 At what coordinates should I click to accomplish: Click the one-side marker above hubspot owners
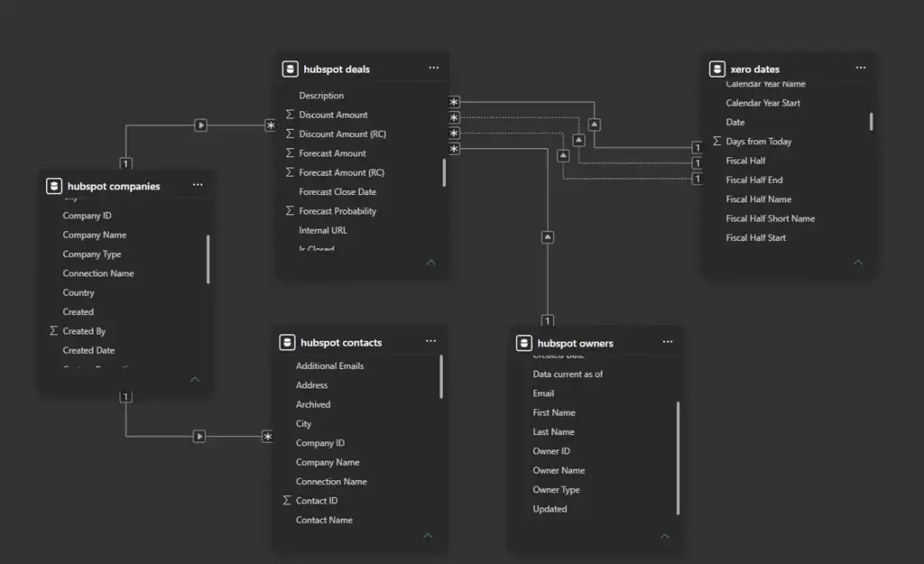[x=548, y=320]
